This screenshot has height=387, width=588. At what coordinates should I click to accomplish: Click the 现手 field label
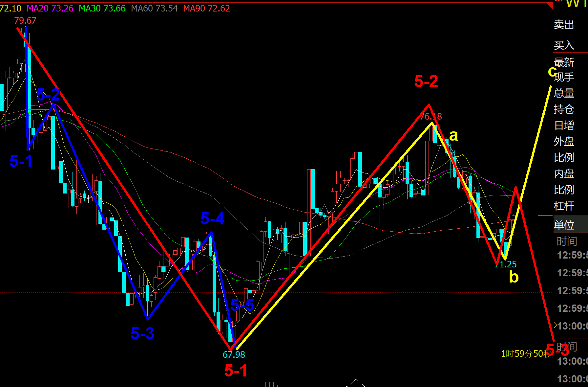pos(564,77)
